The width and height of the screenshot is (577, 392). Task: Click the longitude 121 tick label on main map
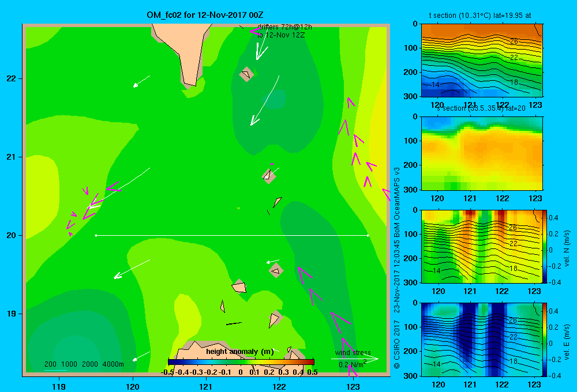(x=206, y=386)
